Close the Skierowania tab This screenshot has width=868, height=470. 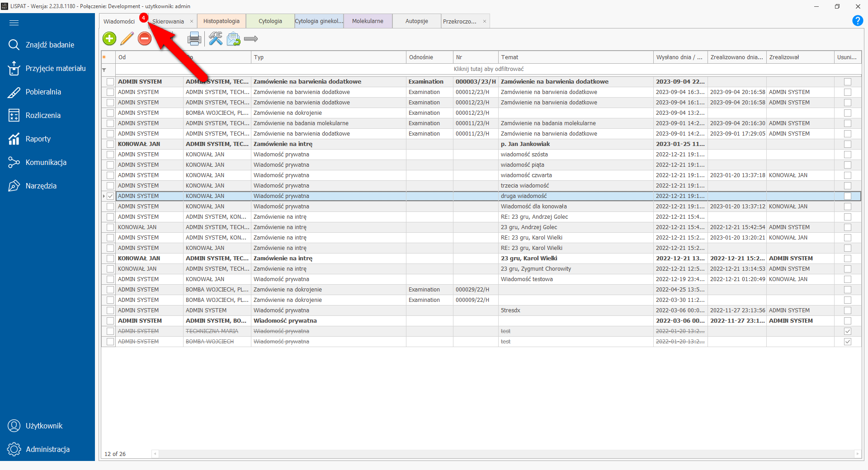[x=192, y=21]
